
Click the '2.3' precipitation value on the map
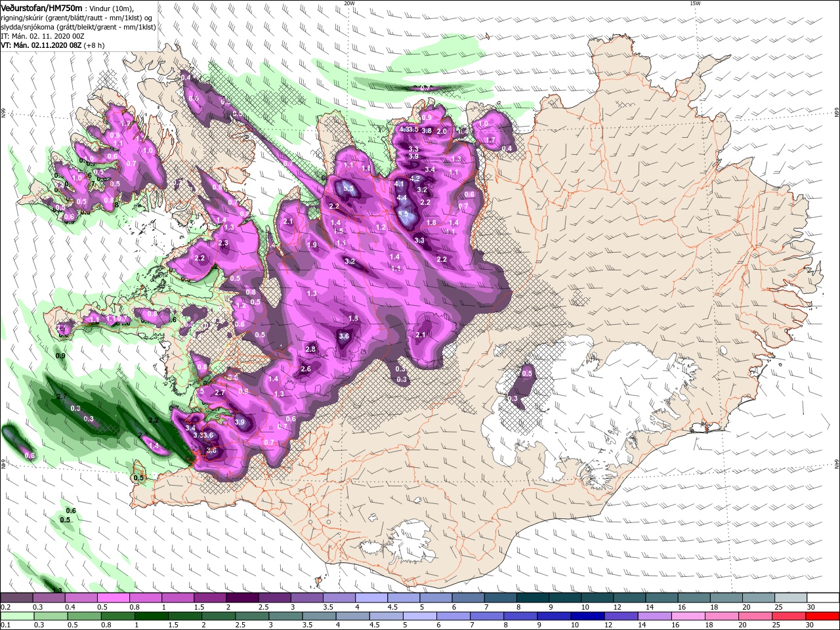pyautogui.click(x=223, y=243)
